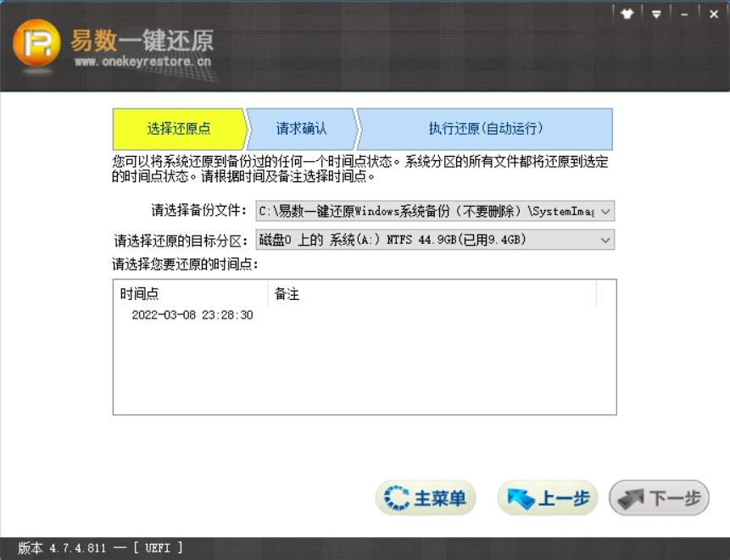
Task: Click the 版本 4.7.4.811 status text
Action: click(63, 548)
